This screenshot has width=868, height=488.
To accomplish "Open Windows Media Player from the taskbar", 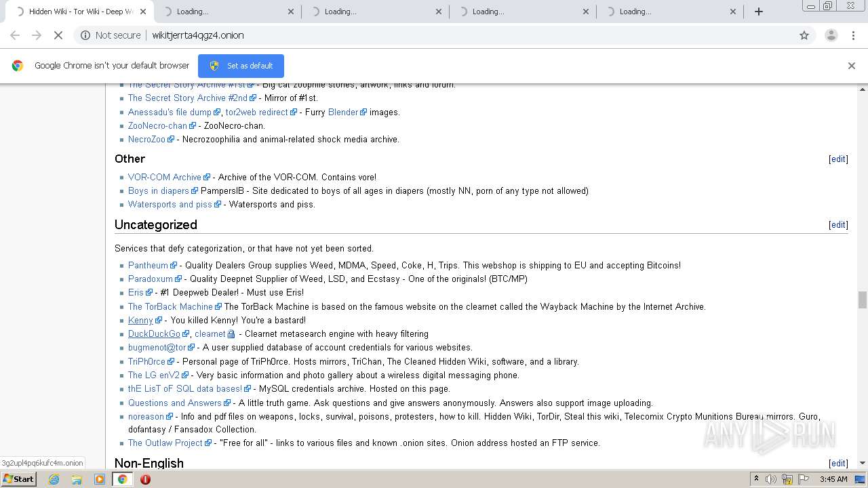I will tap(100, 479).
